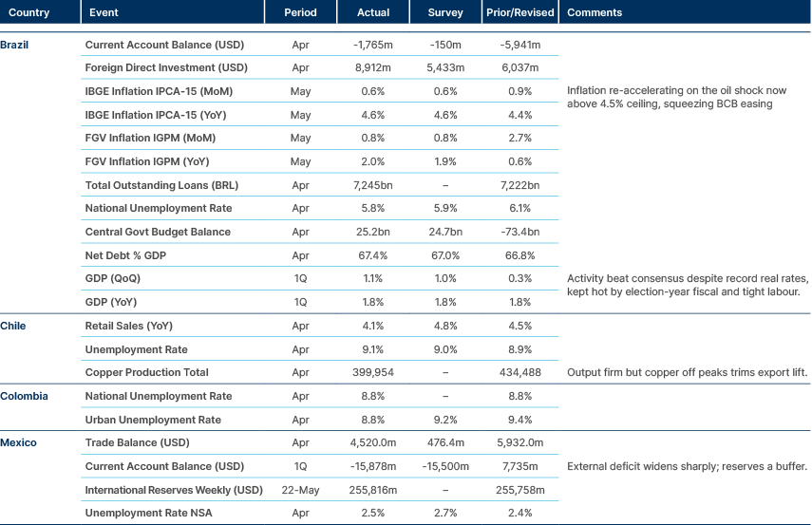Click Mexico's Current Account Balance (USD) event

[164, 466]
